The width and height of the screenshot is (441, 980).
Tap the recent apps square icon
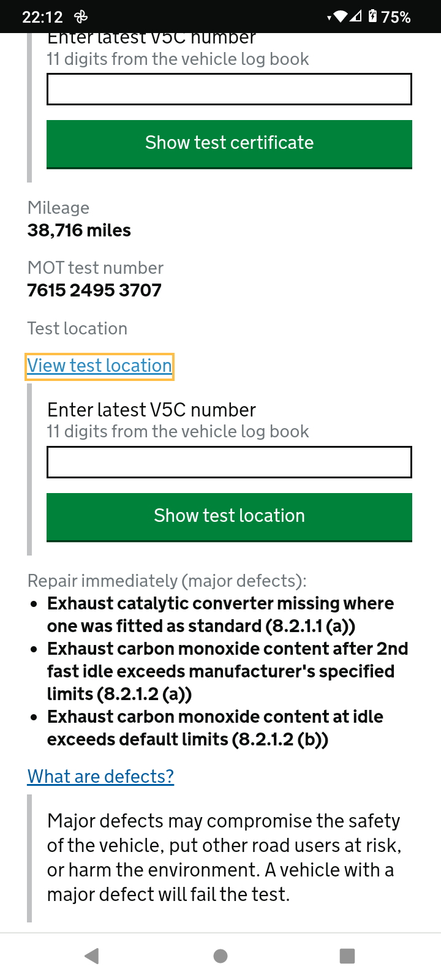pos(347,956)
